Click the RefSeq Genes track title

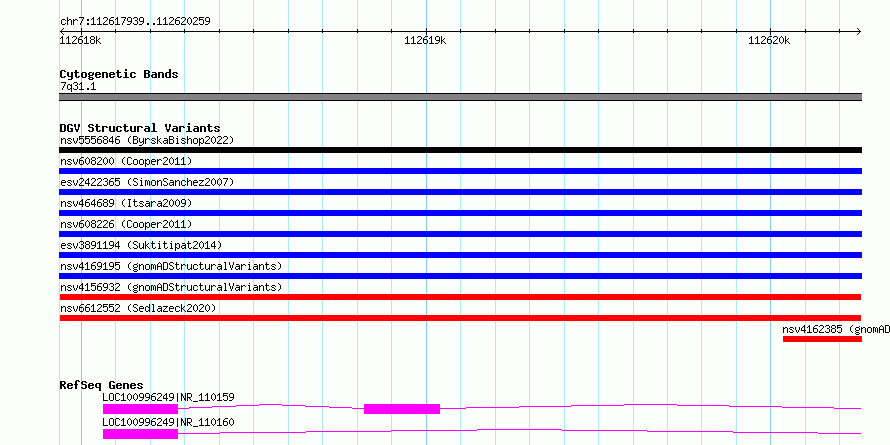click(101, 385)
